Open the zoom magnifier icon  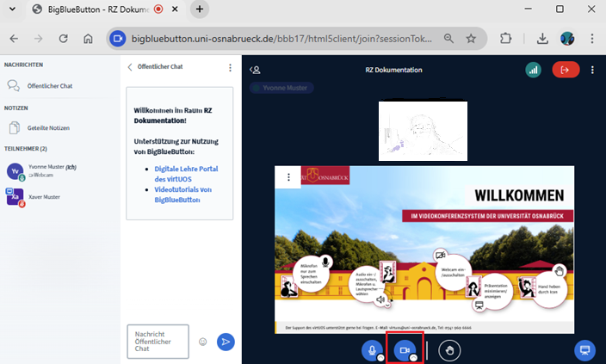[448, 39]
